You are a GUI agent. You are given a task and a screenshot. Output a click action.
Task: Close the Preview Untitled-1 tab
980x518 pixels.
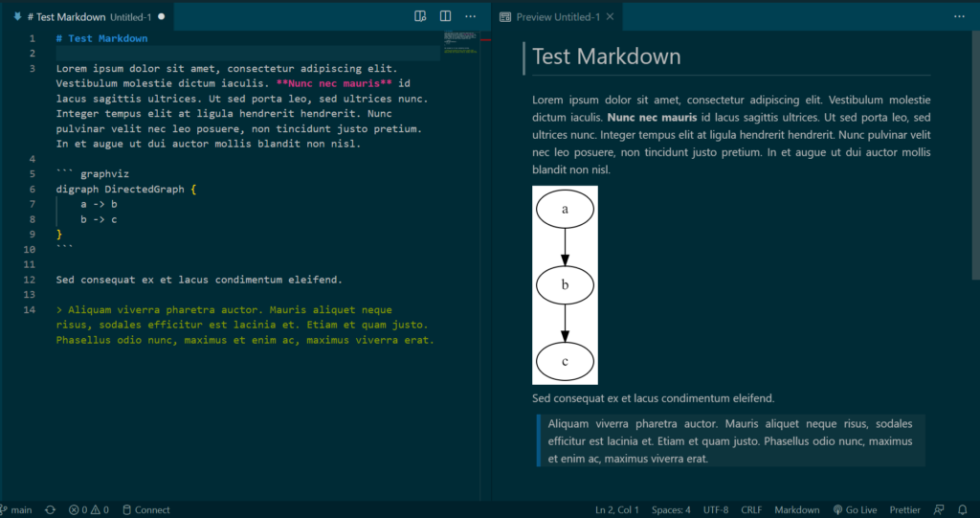click(x=611, y=17)
